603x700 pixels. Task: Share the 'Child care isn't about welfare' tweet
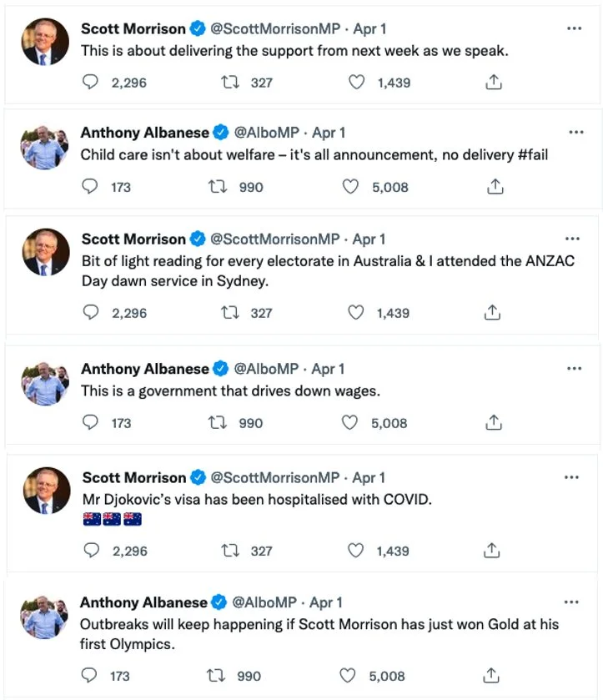(495, 187)
